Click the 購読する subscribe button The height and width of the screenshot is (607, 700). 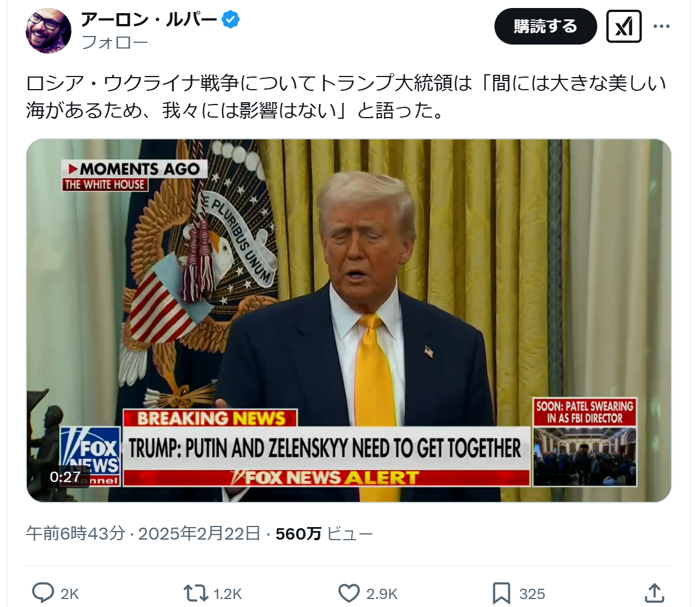[545, 26]
